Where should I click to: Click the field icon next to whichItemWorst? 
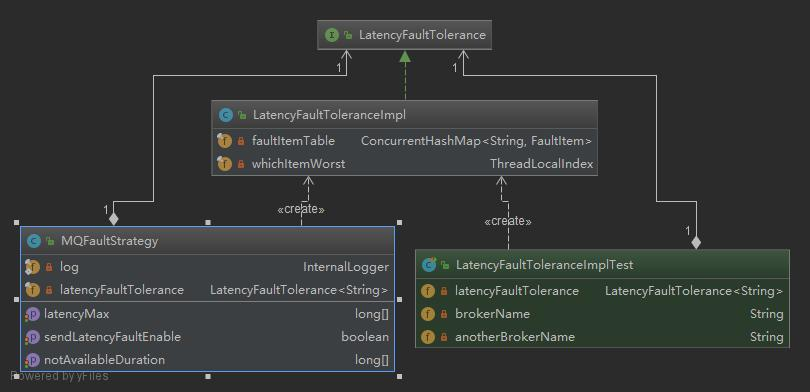(x=224, y=164)
